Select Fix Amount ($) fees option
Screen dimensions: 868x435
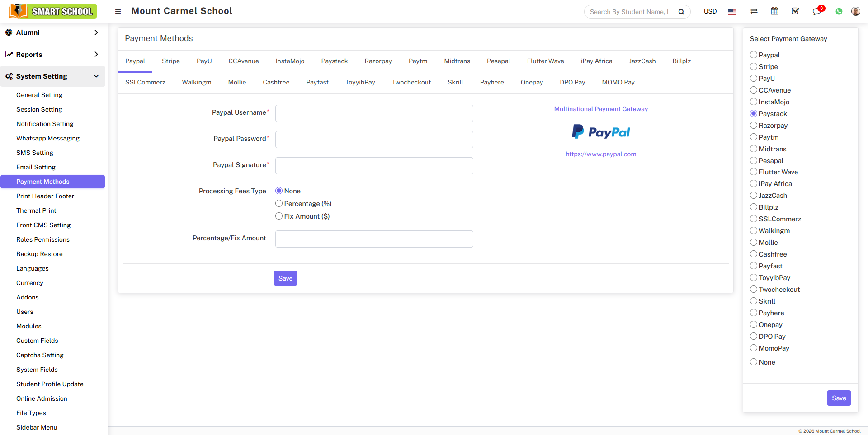[279, 216]
